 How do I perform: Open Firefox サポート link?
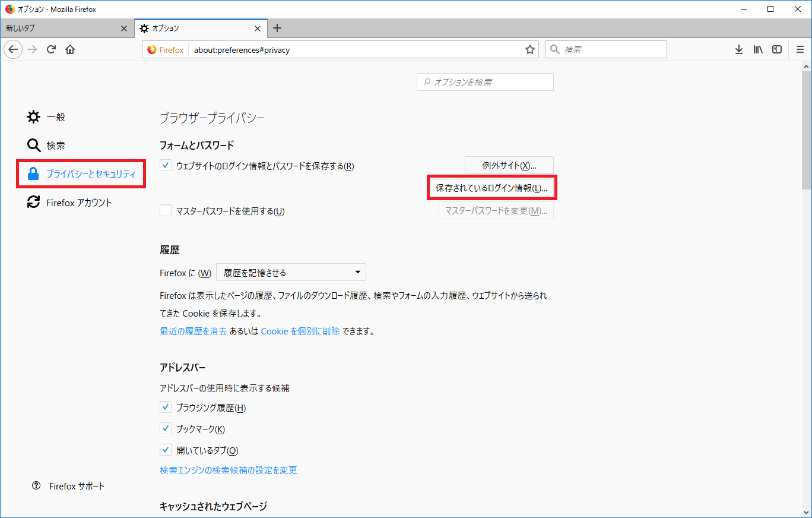[x=77, y=487]
